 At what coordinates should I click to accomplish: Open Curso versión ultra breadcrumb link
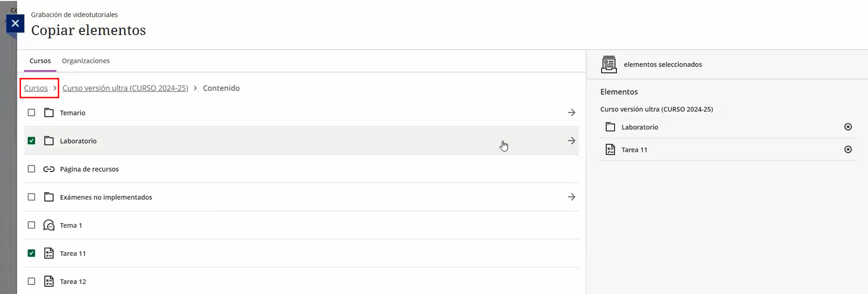[125, 88]
